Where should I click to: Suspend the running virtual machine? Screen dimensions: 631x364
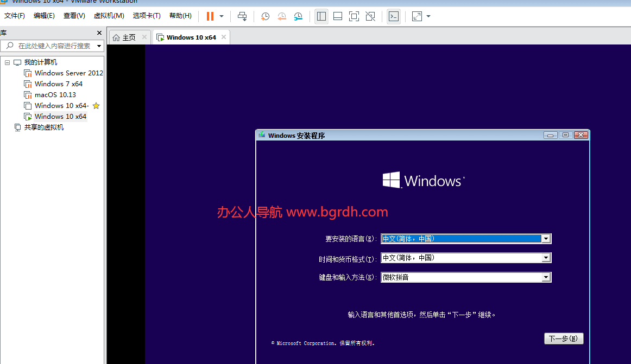click(x=211, y=16)
